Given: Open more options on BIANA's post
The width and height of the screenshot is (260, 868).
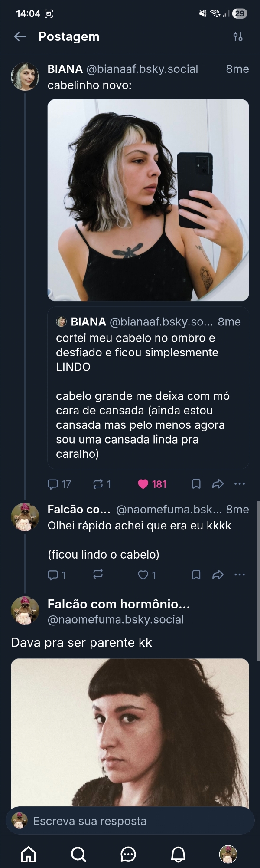Looking at the screenshot, I should [239, 484].
